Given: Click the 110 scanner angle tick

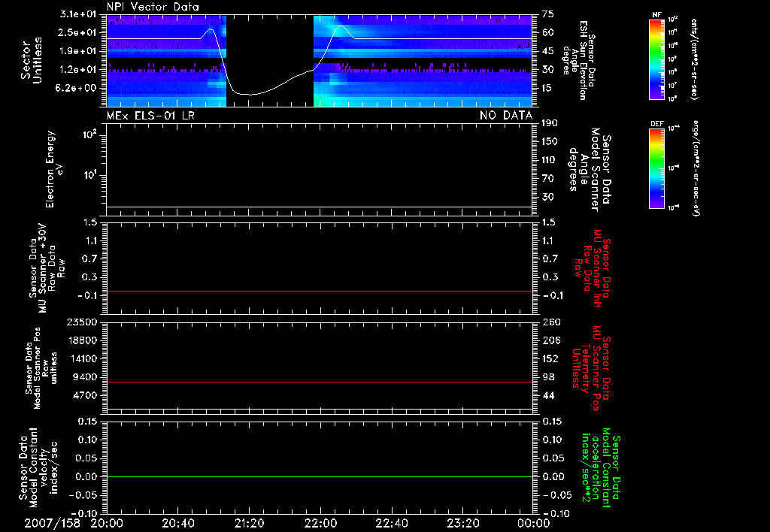Looking at the screenshot, I should pyautogui.click(x=550, y=160).
